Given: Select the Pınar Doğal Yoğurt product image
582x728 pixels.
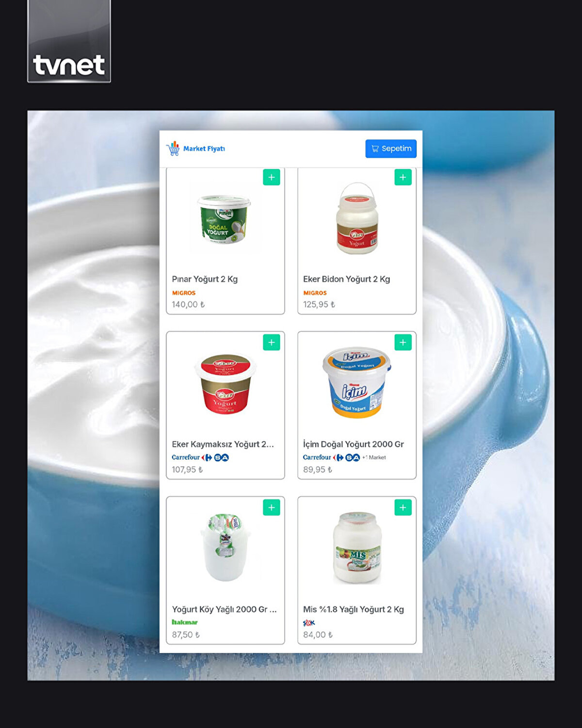Looking at the screenshot, I should pos(225,219).
